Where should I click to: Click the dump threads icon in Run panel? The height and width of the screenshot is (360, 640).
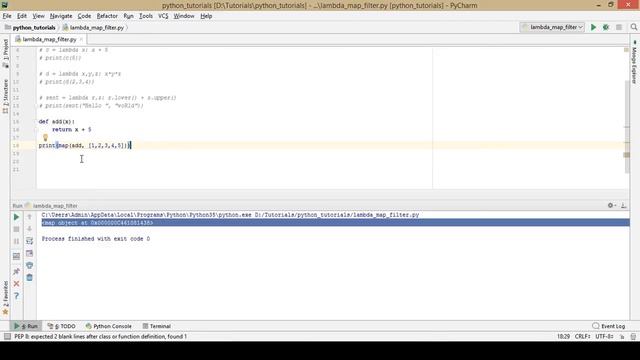pos(16,256)
